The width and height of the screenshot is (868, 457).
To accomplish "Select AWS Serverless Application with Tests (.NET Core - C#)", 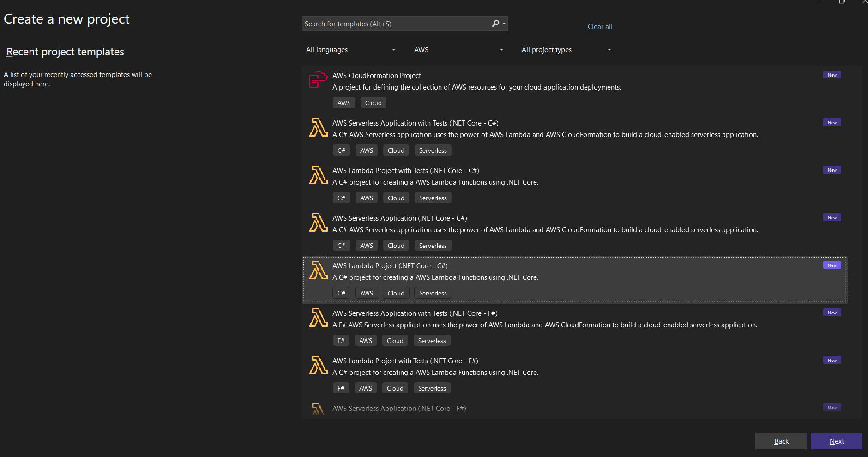I will [416, 123].
